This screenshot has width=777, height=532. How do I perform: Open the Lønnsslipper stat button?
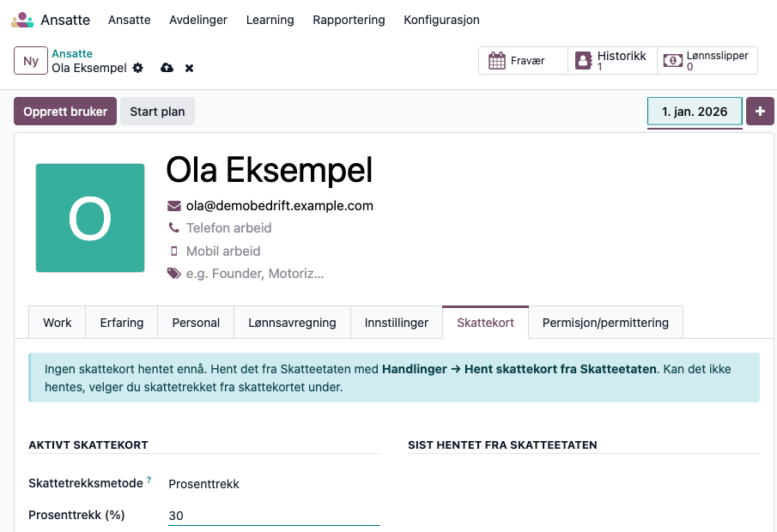[707, 60]
